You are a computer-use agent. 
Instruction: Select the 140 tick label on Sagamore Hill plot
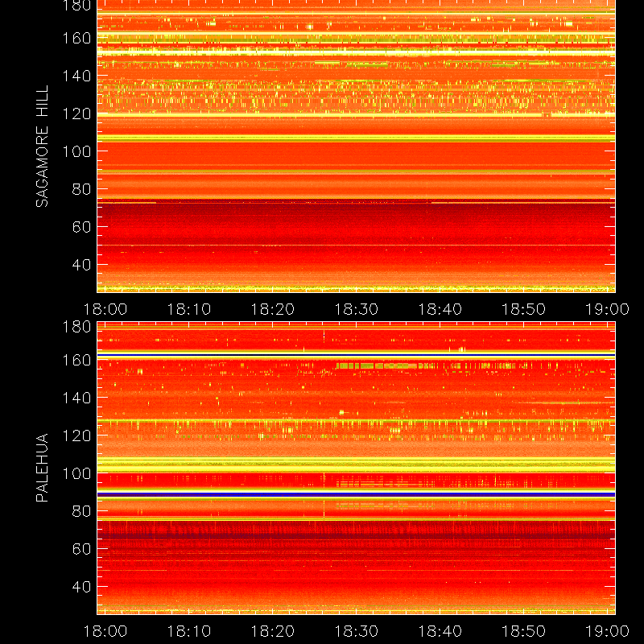(76, 76)
